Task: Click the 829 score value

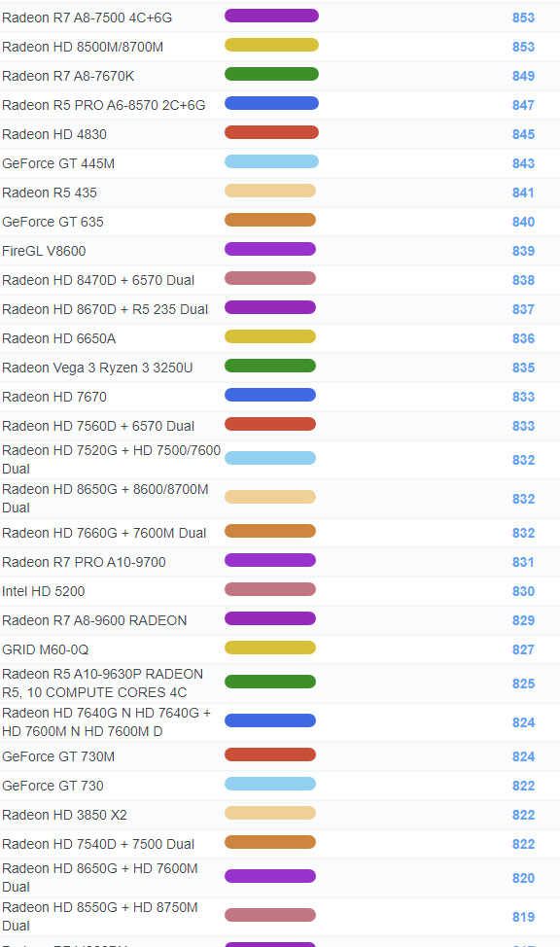Action: pos(523,620)
